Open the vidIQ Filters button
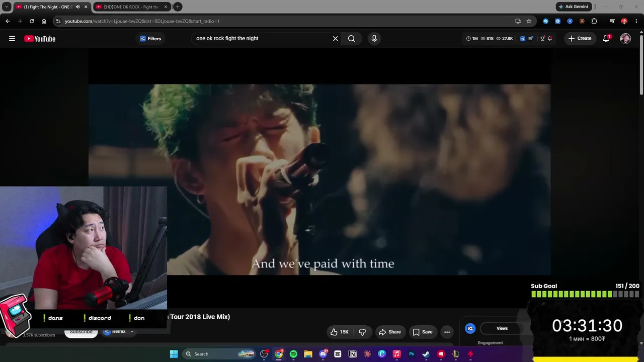644x362 pixels. (x=150, y=39)
